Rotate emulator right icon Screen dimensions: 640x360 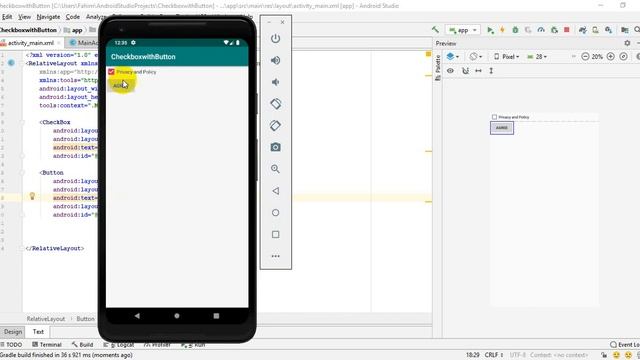(276, 125)
